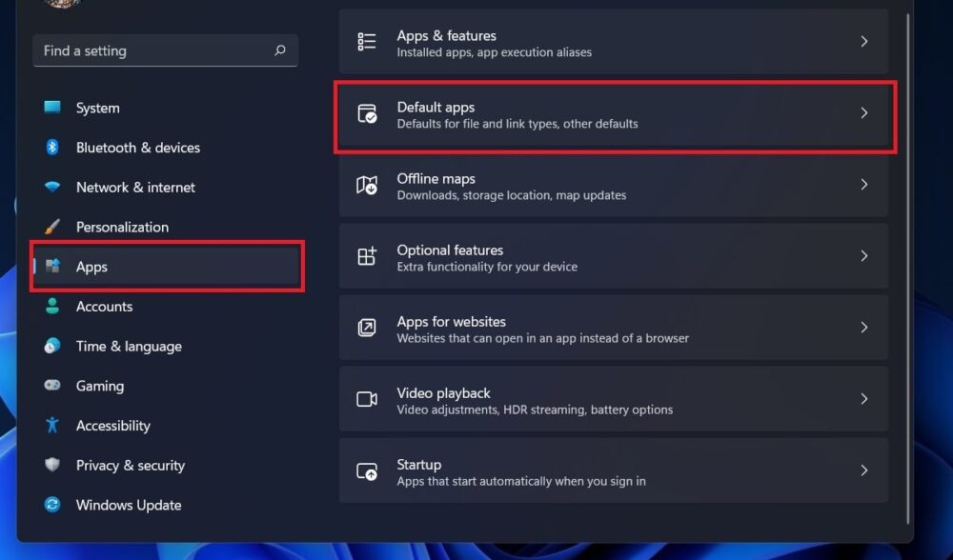Click 'Extra functionality for your device' text
Viewport: 953px width, 560px height.
coord(487,267)
